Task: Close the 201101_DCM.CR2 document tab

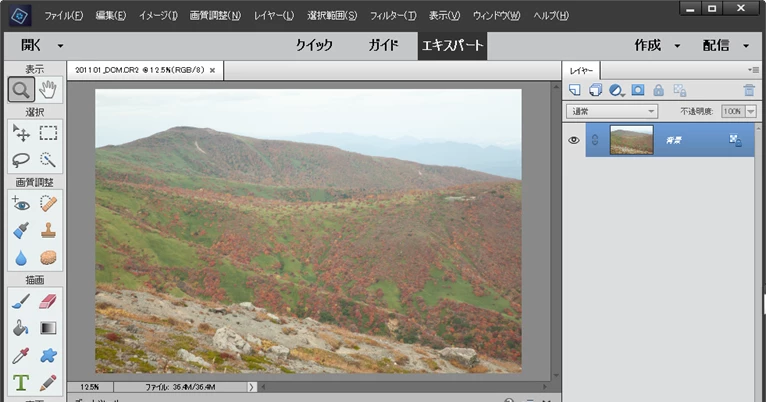Action: (213, 70)
